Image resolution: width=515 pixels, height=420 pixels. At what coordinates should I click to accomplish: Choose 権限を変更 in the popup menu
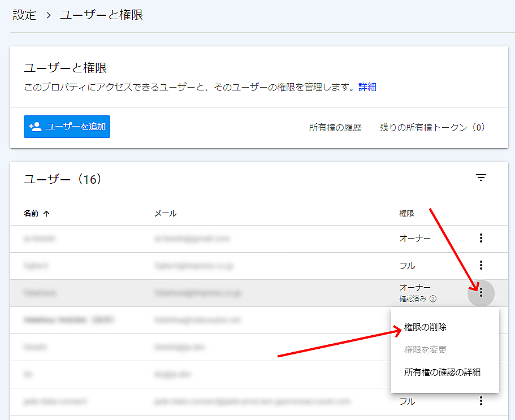425,350
